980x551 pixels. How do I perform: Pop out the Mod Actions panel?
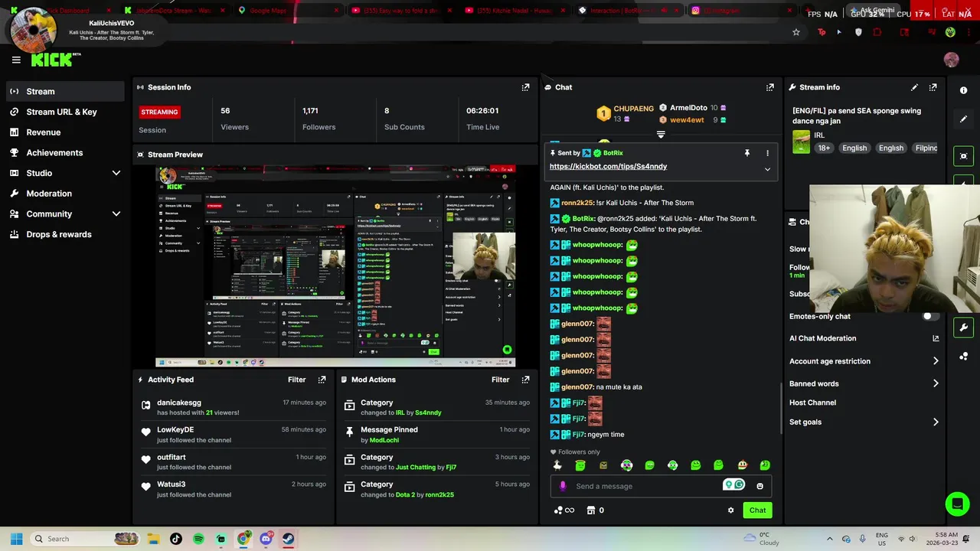(525, 380)
